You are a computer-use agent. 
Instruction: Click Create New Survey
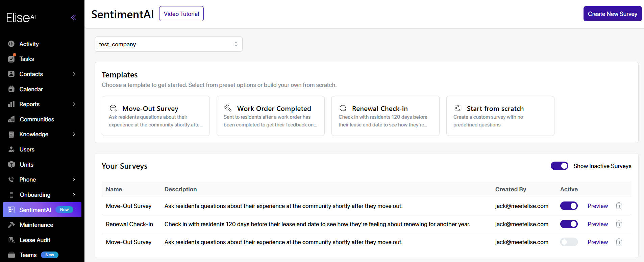point(613,14)
